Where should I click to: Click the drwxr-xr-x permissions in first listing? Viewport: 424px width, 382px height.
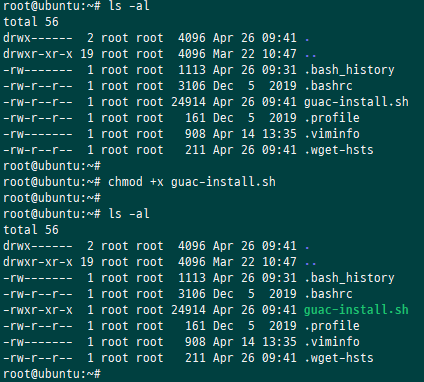pos(38,54)
